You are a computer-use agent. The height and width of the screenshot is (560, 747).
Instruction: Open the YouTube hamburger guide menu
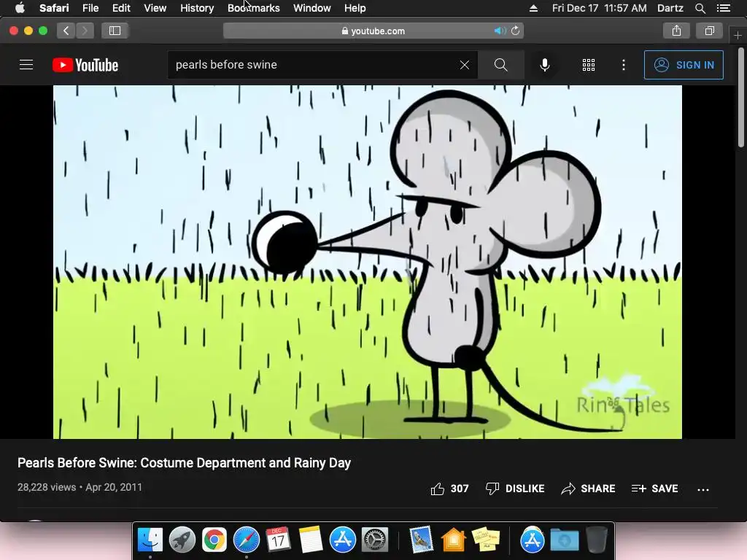pyautogui.click(x=26, y=65)
